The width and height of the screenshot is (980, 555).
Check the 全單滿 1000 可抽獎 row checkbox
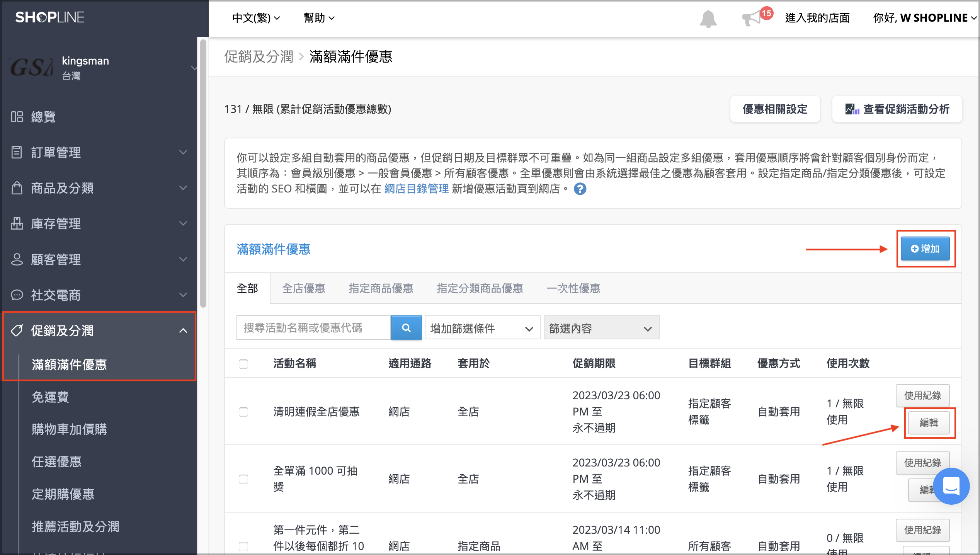pyautogui.click(x=243, y=479)
